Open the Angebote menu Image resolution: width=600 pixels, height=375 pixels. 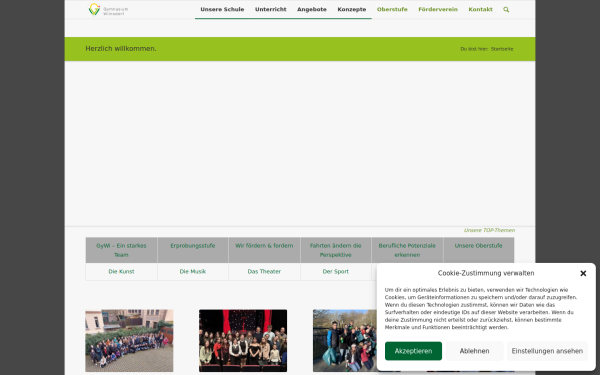pos(311,9)
